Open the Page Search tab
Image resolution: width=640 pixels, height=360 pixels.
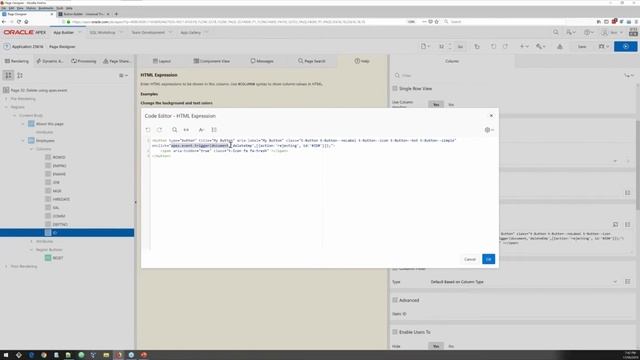tap(311, 61)
